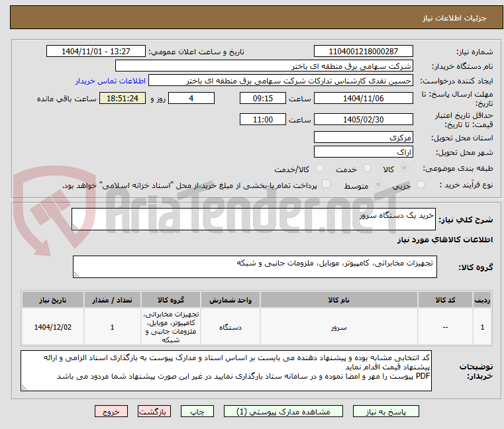
Task: Click the resize handle of گروه کالا box
Action: (x=77, y=274)
